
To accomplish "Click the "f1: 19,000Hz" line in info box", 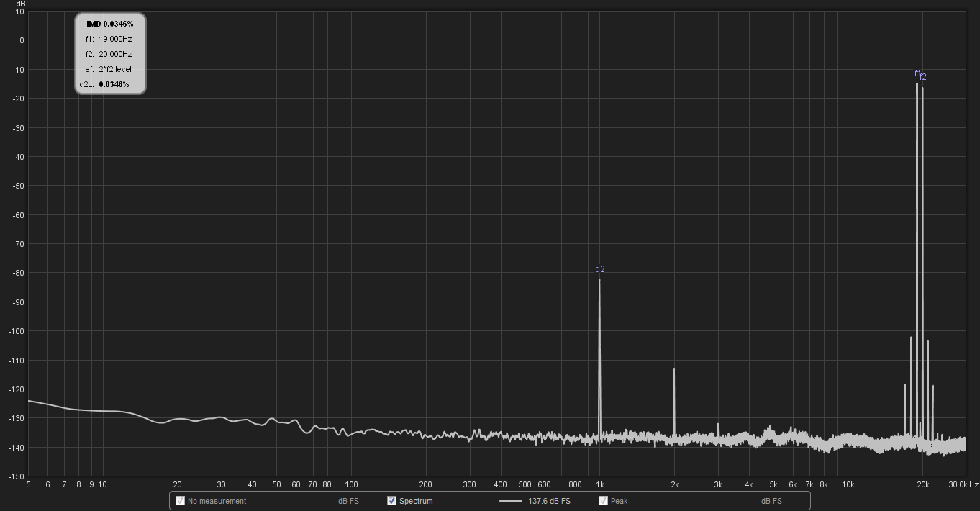I will [x=108, y=39].
